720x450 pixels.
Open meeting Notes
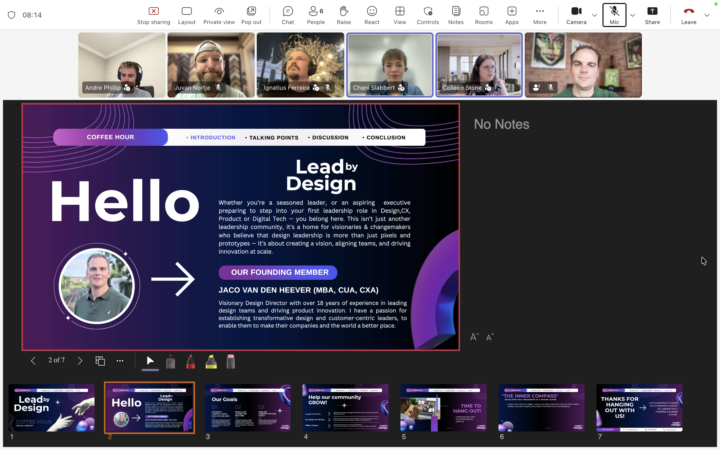click(x=456, y=15)
